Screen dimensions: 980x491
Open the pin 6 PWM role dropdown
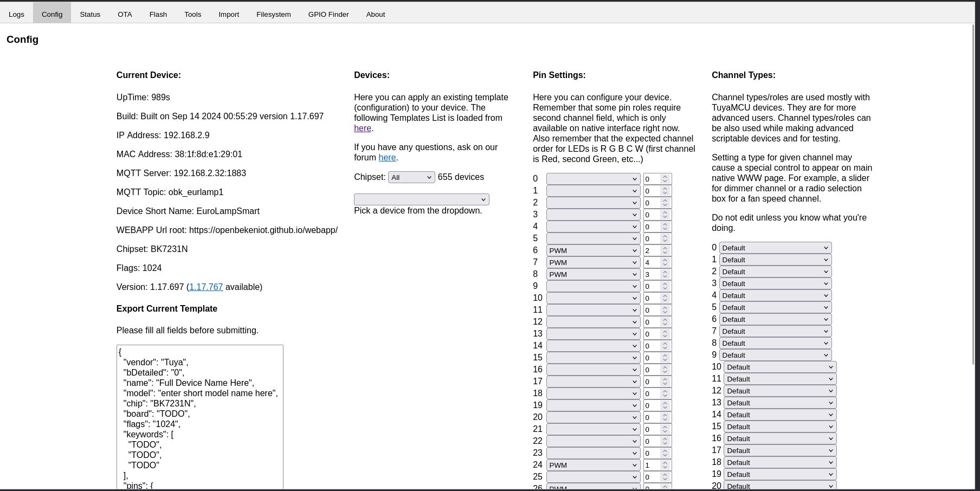(592, 250)
